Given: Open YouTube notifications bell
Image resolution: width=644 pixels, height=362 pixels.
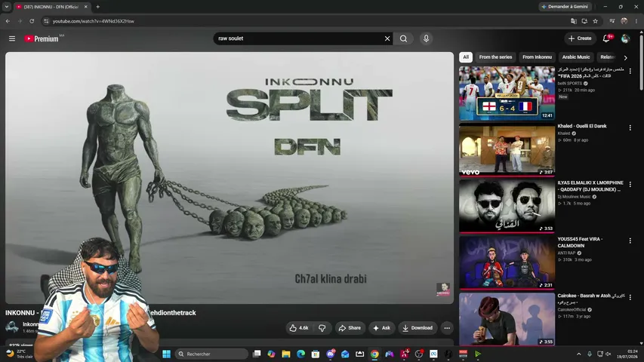Looking at the screenshot, I should click(606, 38).
